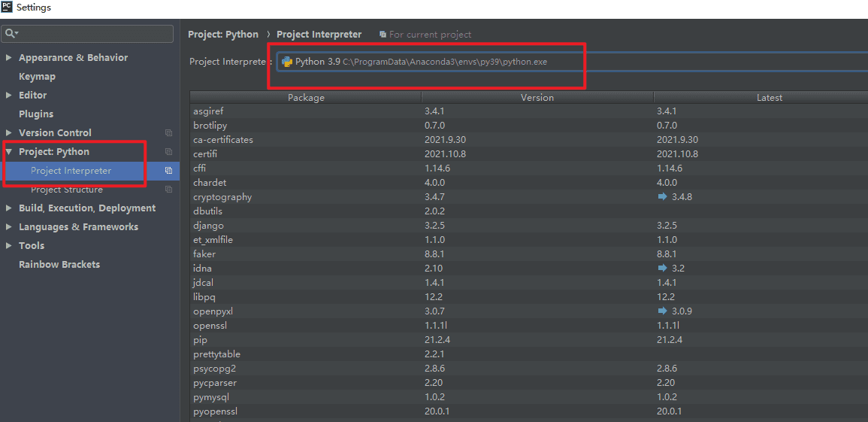Select the pycparser package row
868x422 pixels.
click(528, 383)
